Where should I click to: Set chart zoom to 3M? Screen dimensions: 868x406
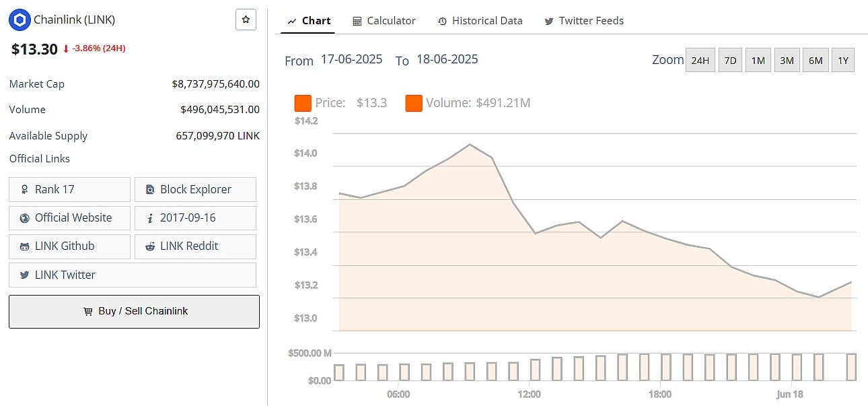point(787,60)
